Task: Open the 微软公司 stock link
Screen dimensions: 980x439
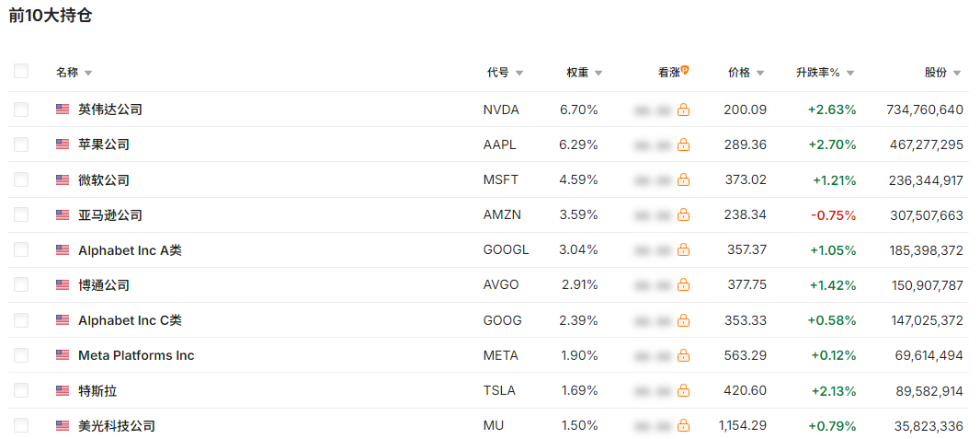Action: coord(104,180)
